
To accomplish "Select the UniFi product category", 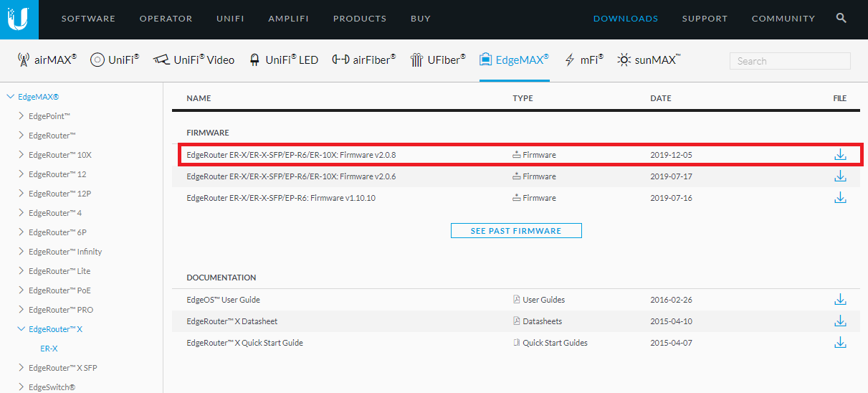I will tap(115, 60).
